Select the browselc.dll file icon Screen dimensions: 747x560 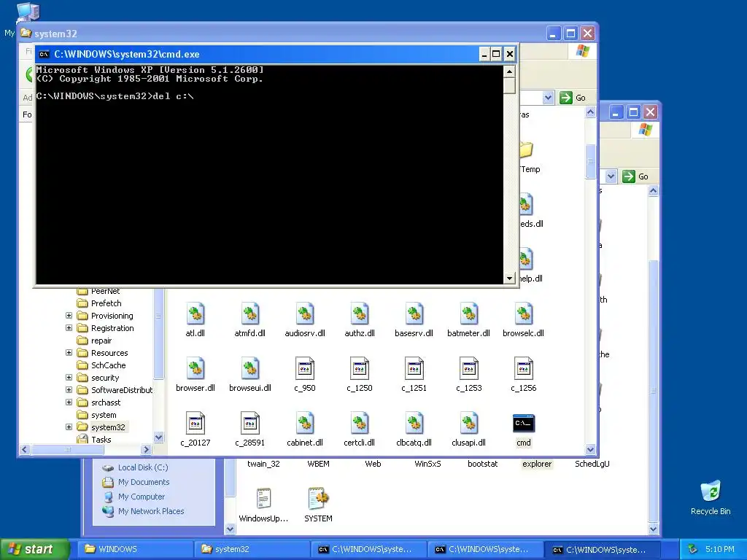pyautogui.click(x=524, y=314)
